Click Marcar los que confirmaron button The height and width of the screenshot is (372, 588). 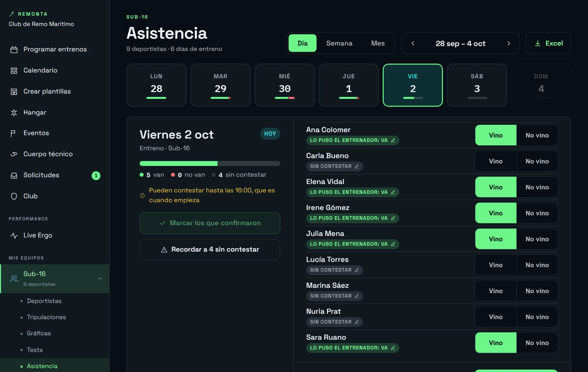[210, 223]
